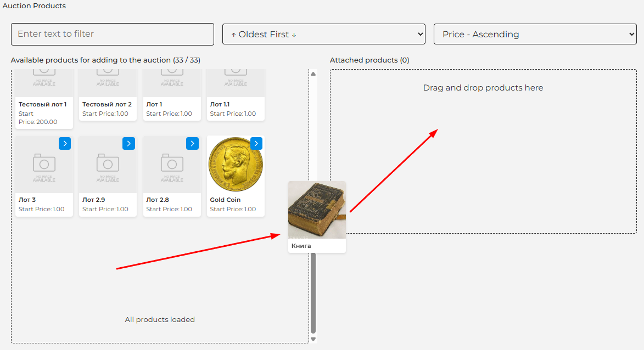Click the Gold Coin image
644x350 pixels.
click(236, 165)
